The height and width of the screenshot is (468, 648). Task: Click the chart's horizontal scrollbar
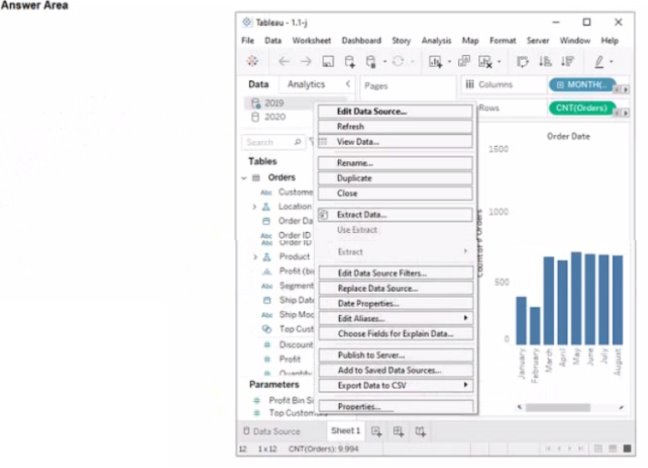tap(558, 408)
